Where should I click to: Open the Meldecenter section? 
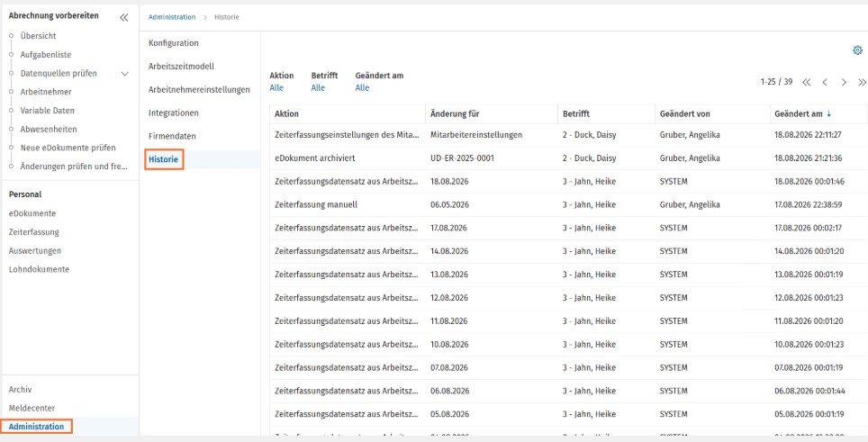tap(32, 409)
